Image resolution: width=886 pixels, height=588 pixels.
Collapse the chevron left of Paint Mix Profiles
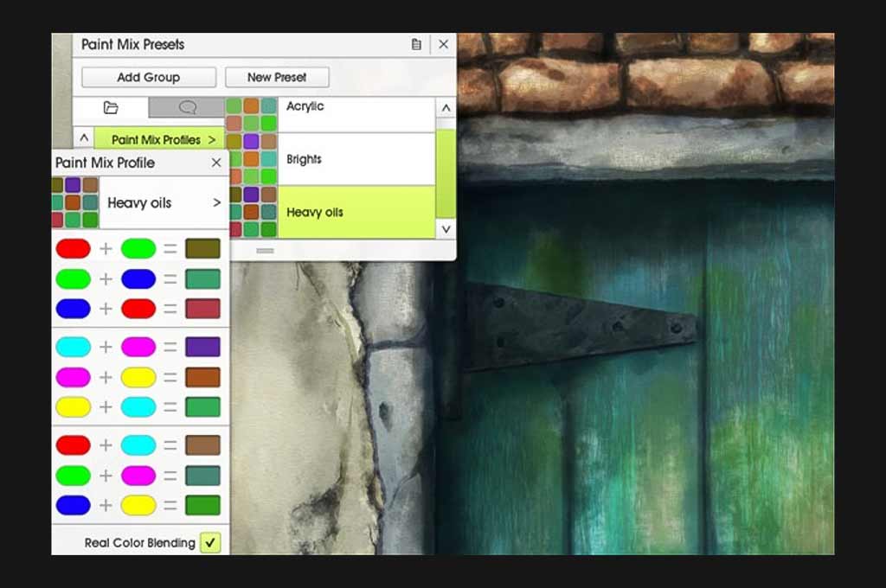click(85, 137)
